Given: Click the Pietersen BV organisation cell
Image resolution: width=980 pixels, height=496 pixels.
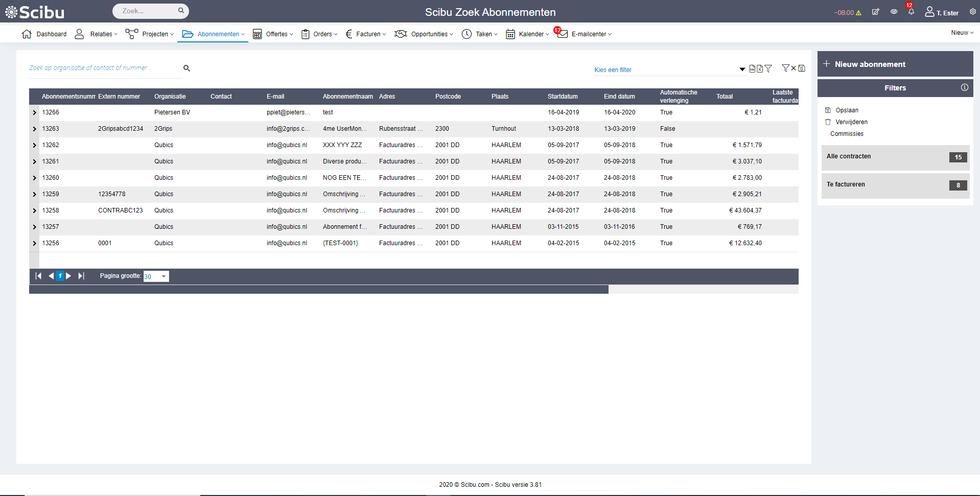Looking at the screenshot, I should coord(172,112).
